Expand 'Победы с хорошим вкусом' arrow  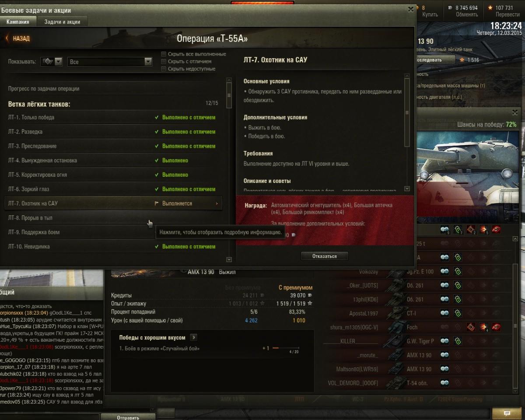pyautogui.click(x=194, y=338)
